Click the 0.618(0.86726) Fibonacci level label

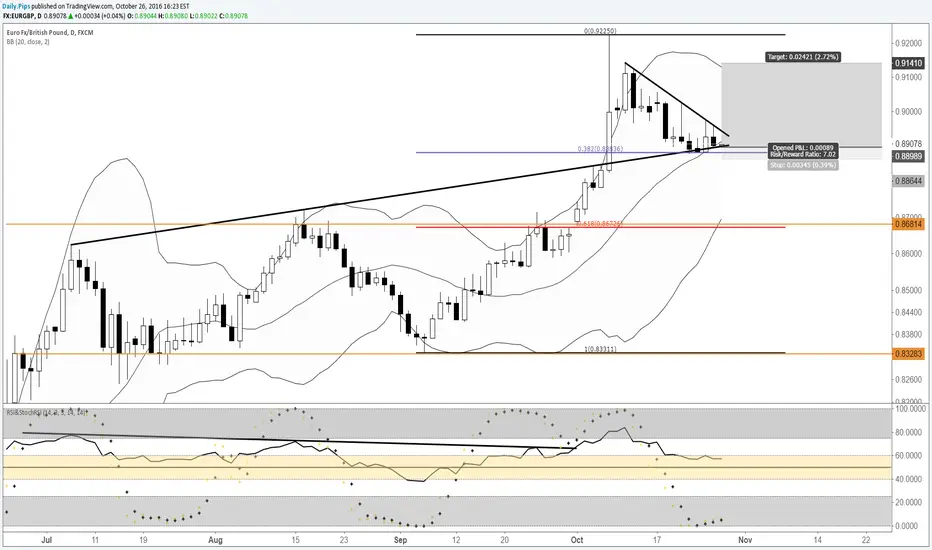coord(599,224)
